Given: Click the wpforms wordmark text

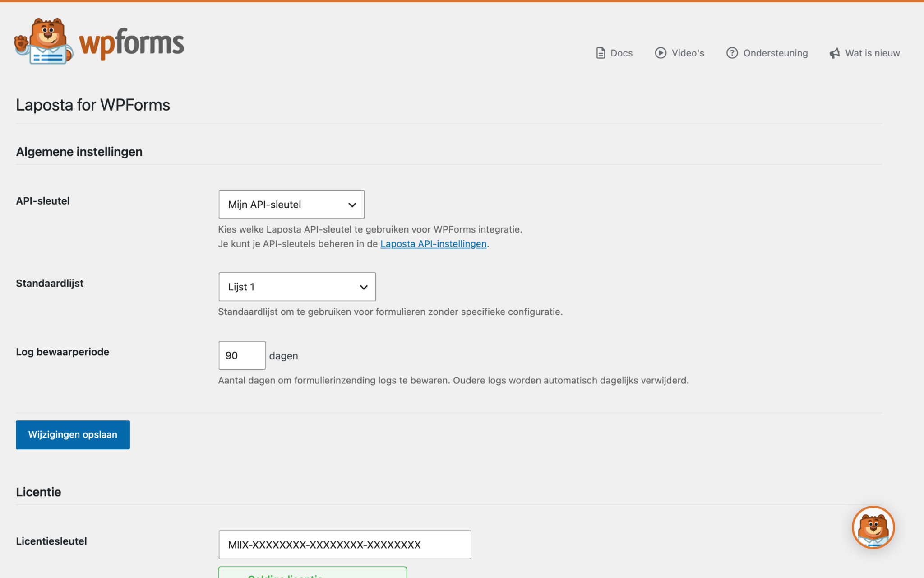Looking at the screenshot, I should [131, 43].
